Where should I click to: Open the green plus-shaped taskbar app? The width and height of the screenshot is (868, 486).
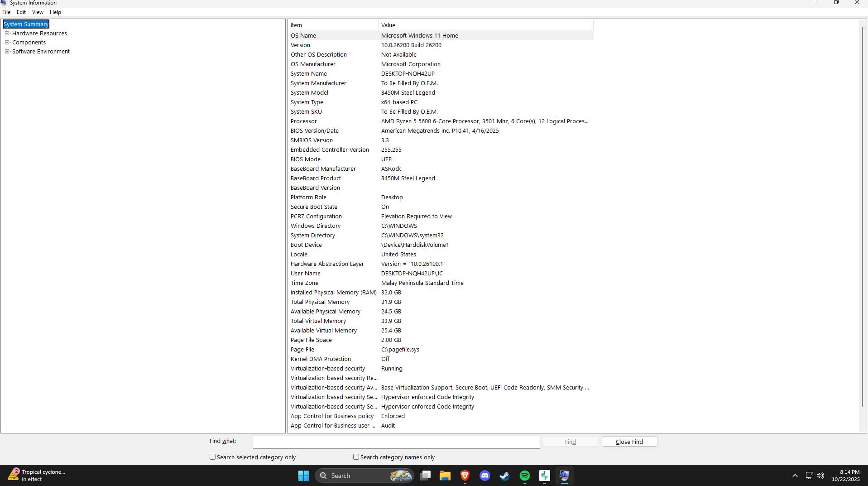pyautogui.click(x=545, y=476)
